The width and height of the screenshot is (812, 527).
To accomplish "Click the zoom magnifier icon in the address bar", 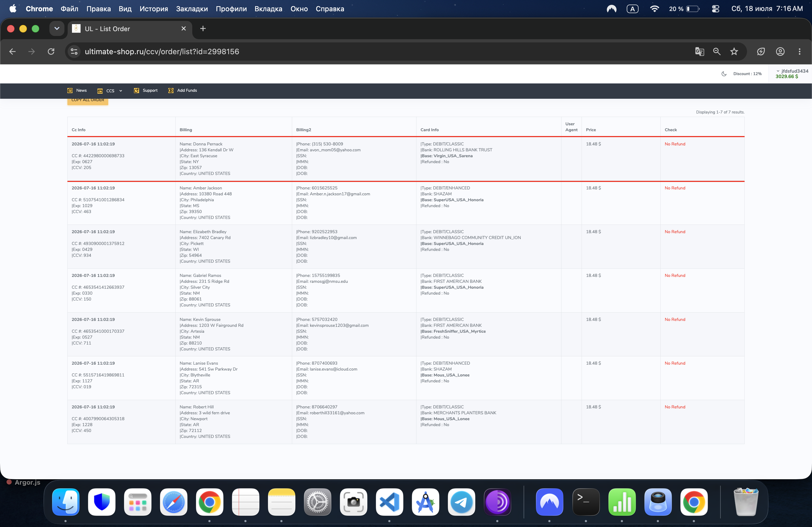I will pyautogui.click(x=717, y=52).
